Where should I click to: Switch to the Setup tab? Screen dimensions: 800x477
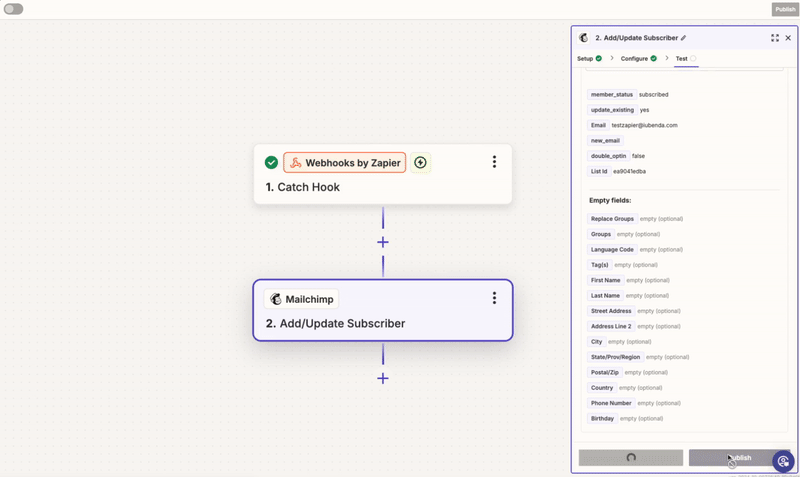coord(589,59)
